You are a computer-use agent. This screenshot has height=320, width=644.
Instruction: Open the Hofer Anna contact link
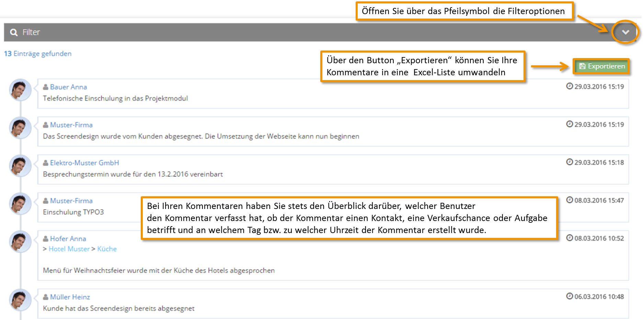coord(68,239)
